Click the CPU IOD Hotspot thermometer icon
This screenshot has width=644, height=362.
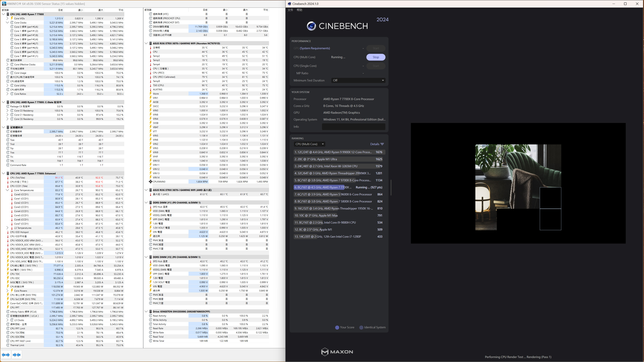[x=8, y=232]
